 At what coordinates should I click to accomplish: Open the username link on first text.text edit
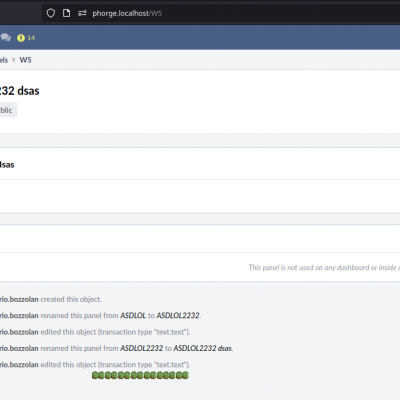click(x=19, y=332)
